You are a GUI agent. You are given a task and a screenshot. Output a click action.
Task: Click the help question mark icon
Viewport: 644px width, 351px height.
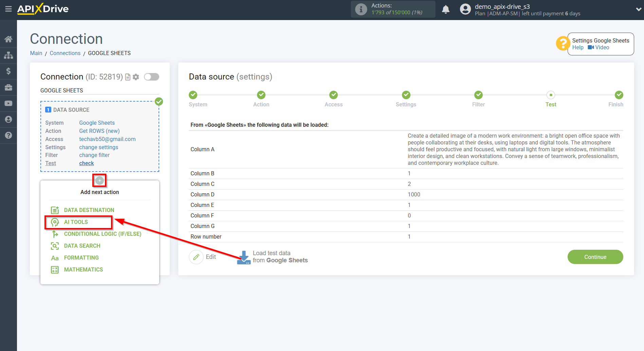coord(8,135)
